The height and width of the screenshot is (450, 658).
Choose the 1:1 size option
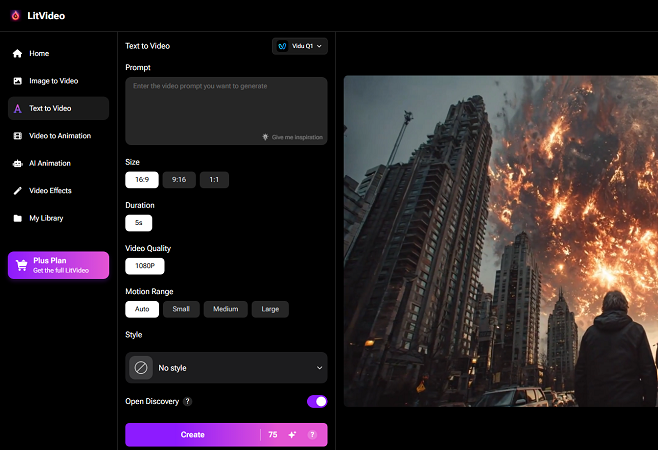(x=214, y=180)
